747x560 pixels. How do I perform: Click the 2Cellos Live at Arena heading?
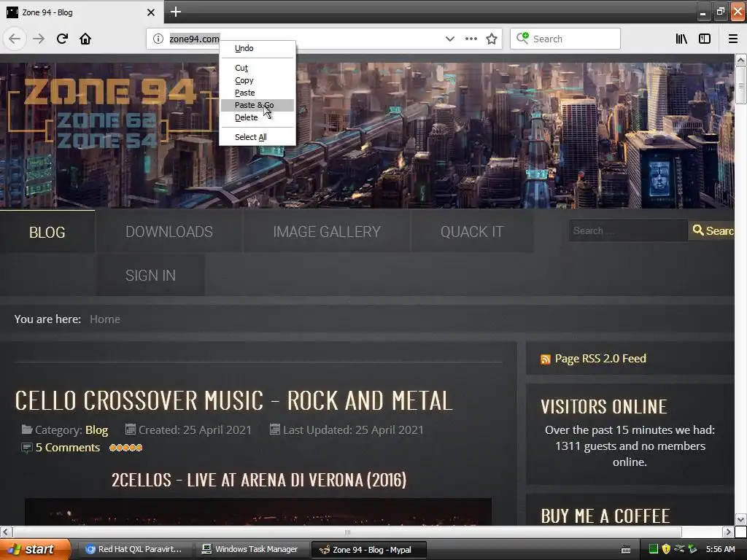point(259,480)
